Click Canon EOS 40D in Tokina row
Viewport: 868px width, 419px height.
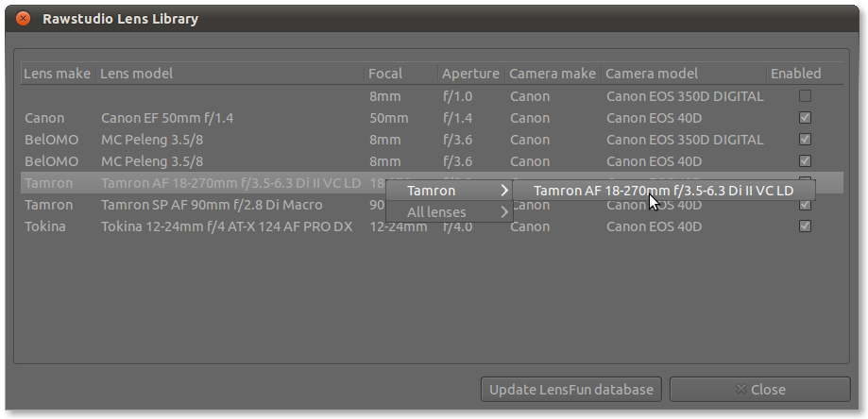[x=655, y=226]
